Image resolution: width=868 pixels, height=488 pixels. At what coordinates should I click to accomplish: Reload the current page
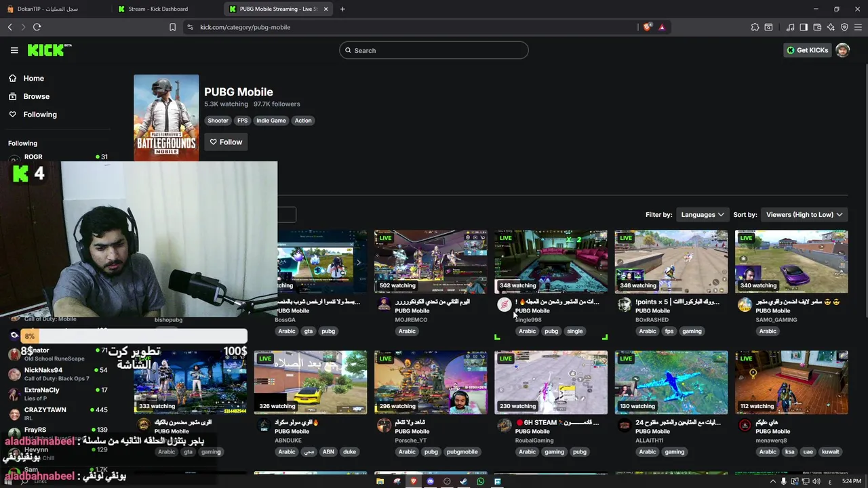pos(37,27)
